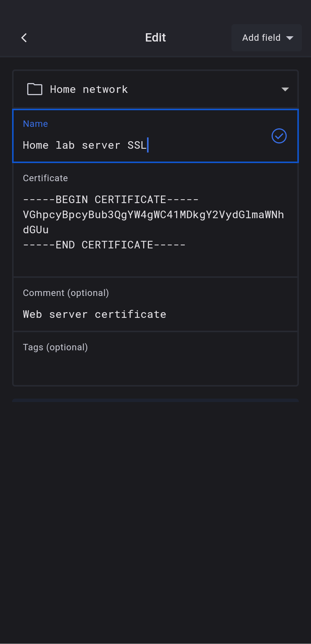Focus the Name input with Home lab server SSL

[85, 145]
